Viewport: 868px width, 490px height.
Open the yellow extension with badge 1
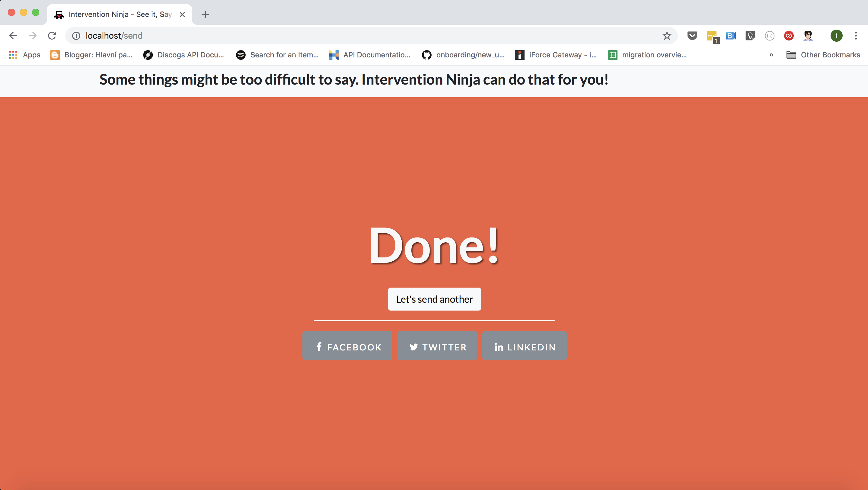(x=713, y=37)
